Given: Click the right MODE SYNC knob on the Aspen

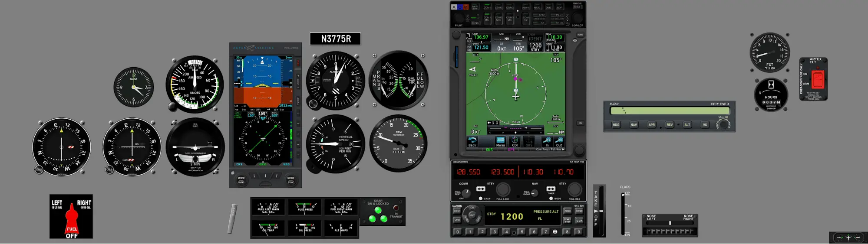Looking at the screenshot, I should point(290,180).
